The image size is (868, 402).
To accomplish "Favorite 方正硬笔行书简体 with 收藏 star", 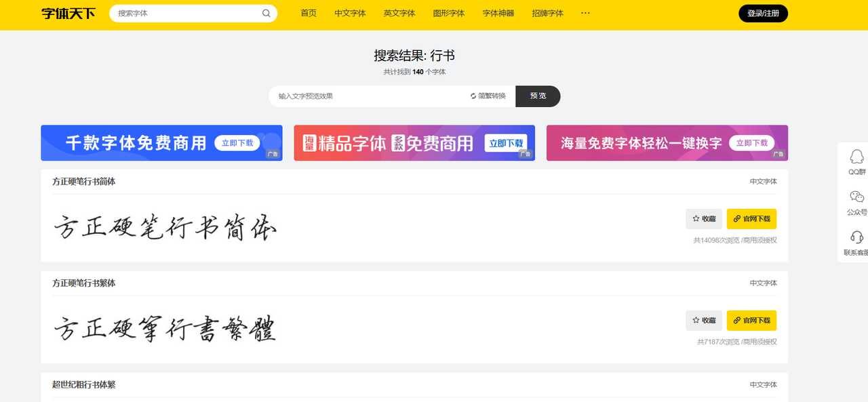I will pyautogui.click(x=703, y=219).
